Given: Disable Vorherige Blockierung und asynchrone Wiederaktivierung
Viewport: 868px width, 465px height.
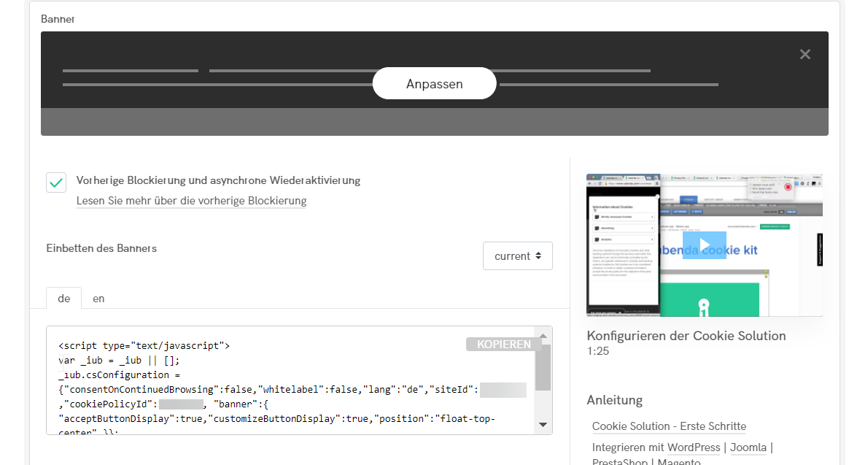Looking at the screenshot, I should (x=56, y=182).
